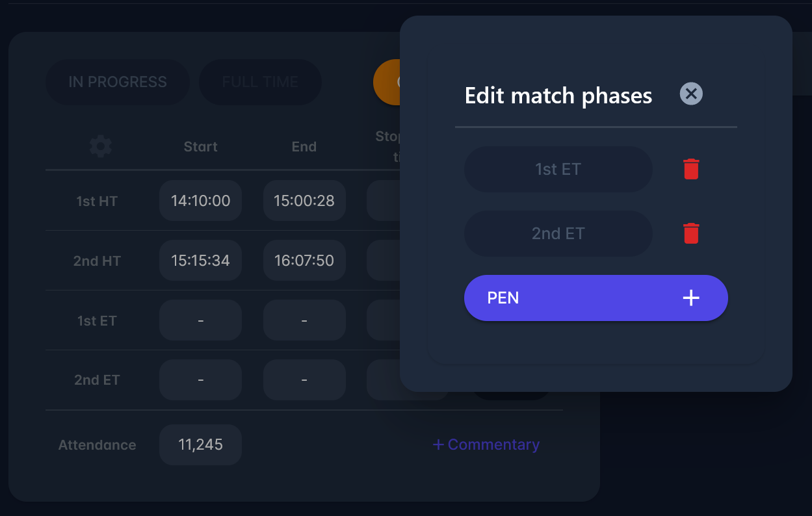Image resolution: width=812 pixels, height=516 pixels.
Task: Set 1st ET end time
Action: 304,320
